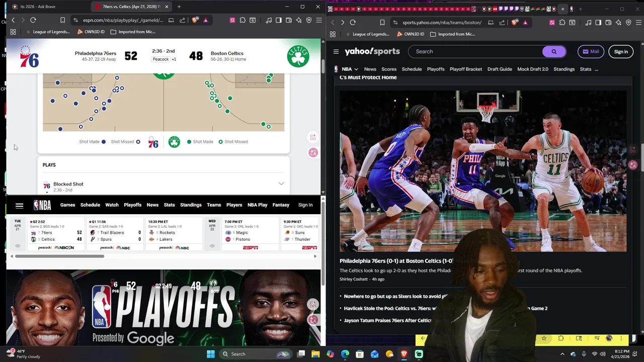Click the purple Yahoo search magnifier button

click(x=554, y=51)
